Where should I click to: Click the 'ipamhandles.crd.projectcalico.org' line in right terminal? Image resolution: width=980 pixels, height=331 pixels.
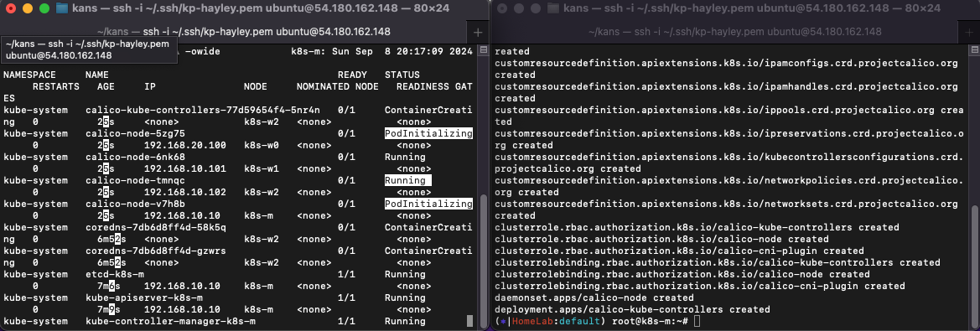coord(726,86)
